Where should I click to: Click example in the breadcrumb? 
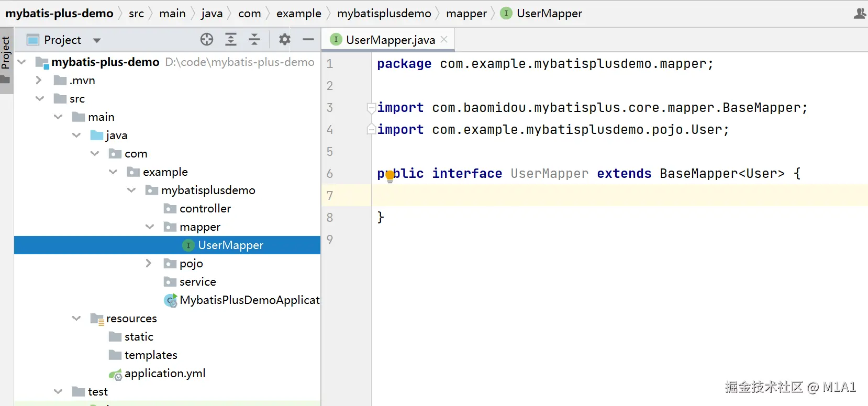[x=299, y=14]
